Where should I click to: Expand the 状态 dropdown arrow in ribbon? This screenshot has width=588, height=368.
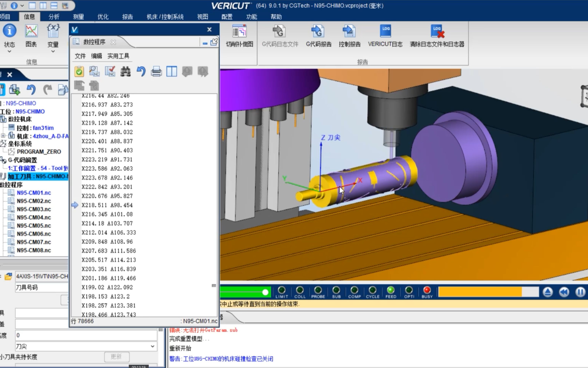(9, 51)
